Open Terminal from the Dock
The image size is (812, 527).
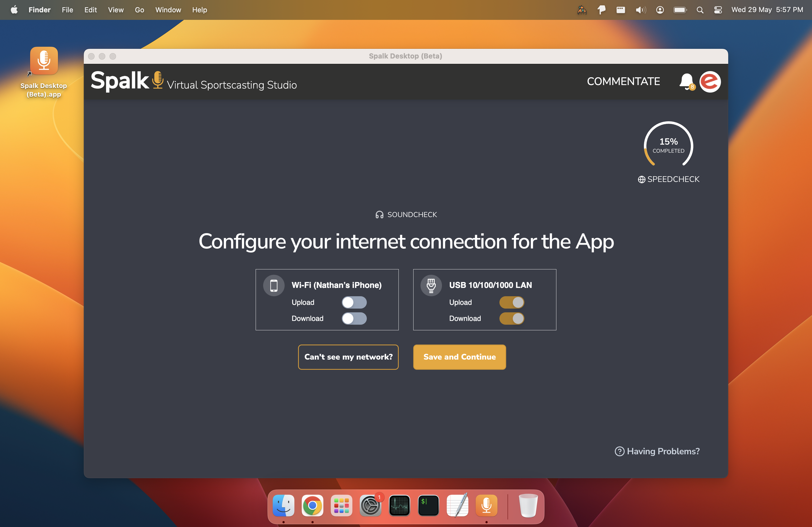(428, 506)
